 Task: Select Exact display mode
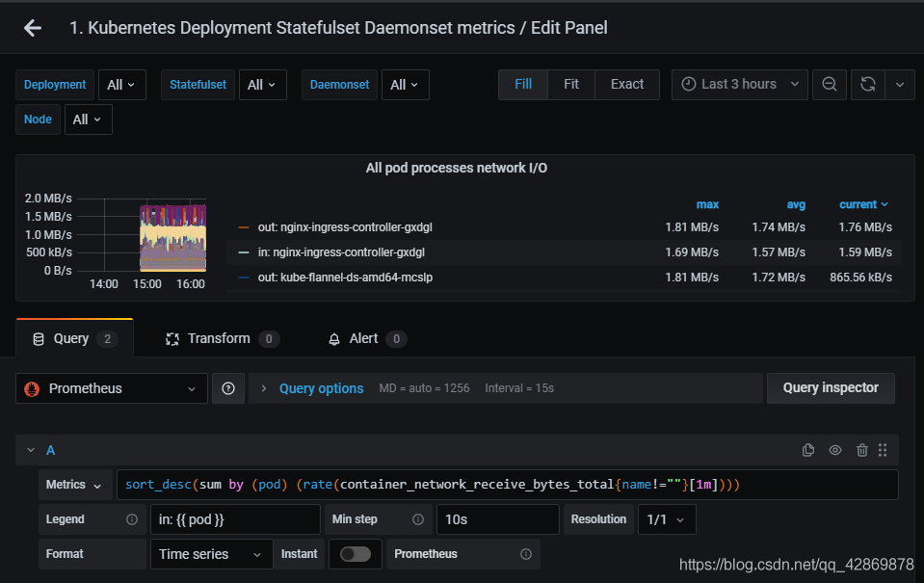[627, 84]
